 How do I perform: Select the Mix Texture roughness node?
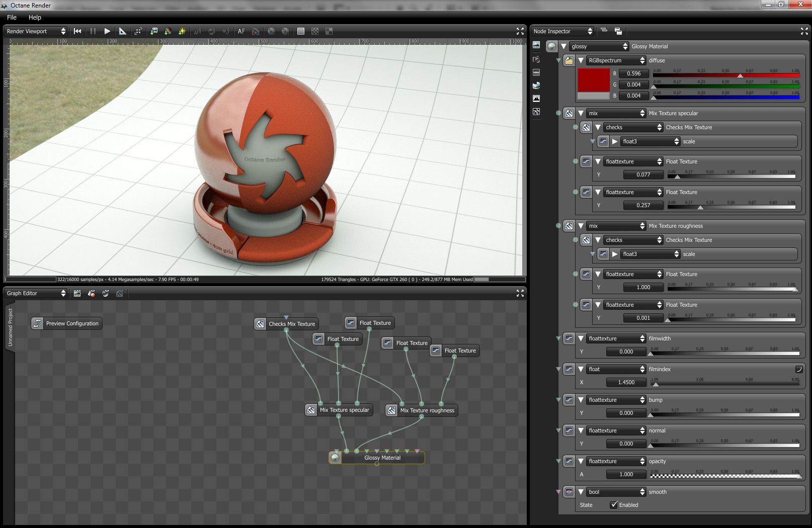click(x=422, y=410)
